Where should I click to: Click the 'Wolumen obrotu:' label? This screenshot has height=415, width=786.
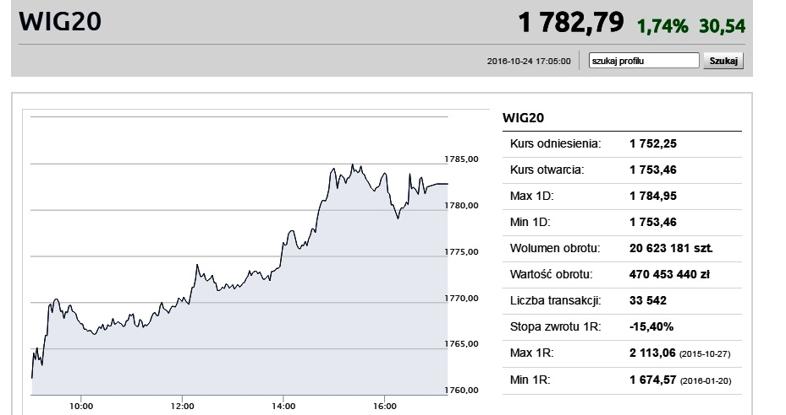pos(554,248)
